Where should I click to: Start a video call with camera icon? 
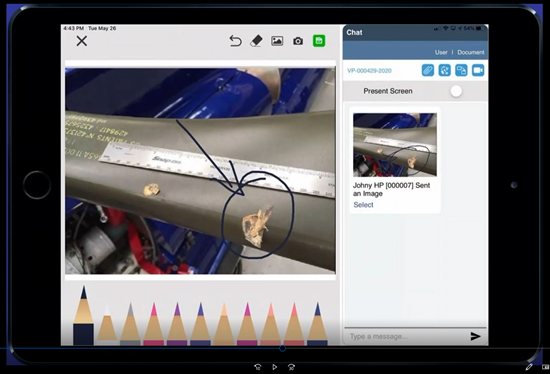click(x=478, y=70)
